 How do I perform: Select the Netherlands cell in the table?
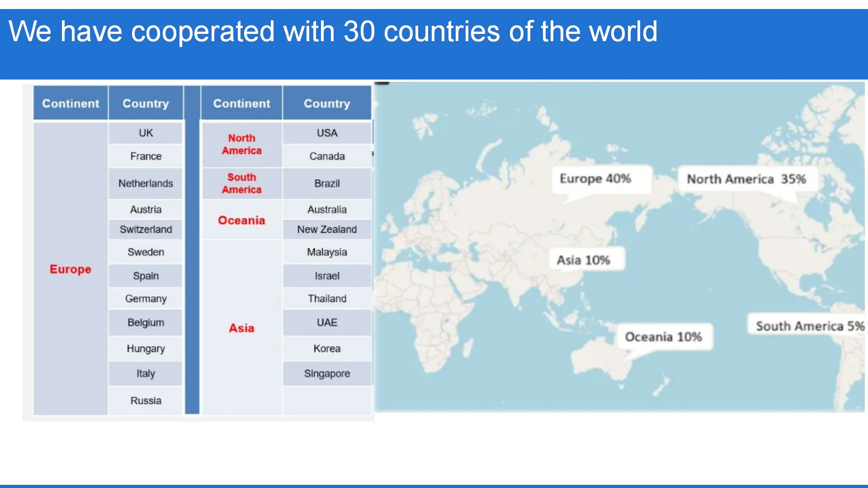click(146, 183)
